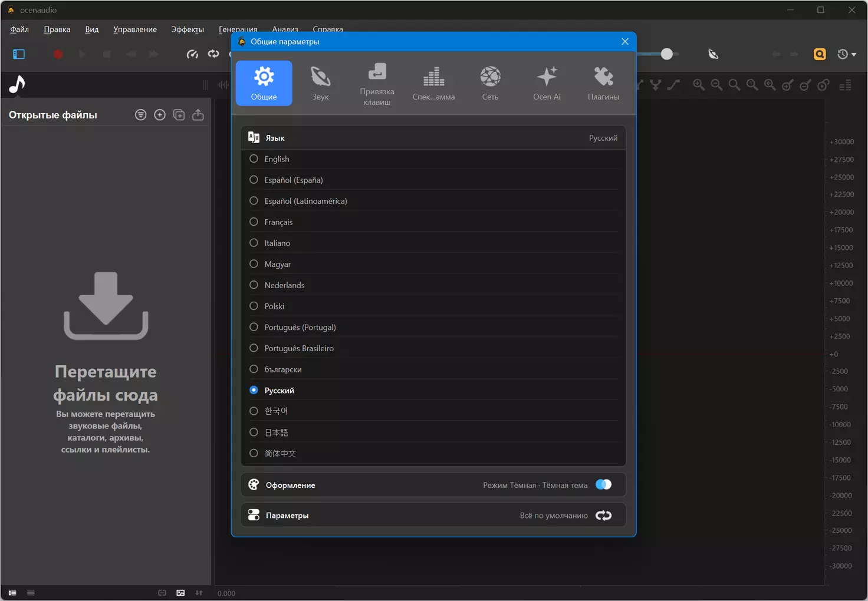Click the red record button

click(x=58, y=54)
